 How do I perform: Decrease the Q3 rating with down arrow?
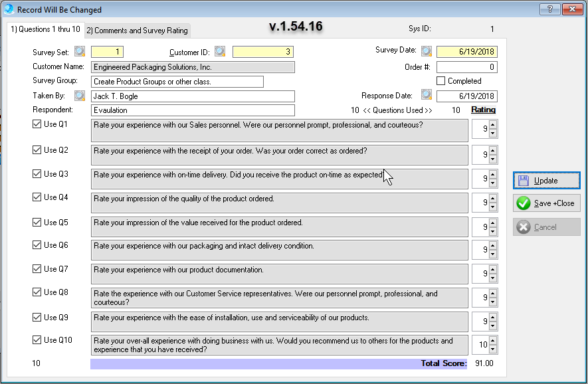click(x=493, y=183)
